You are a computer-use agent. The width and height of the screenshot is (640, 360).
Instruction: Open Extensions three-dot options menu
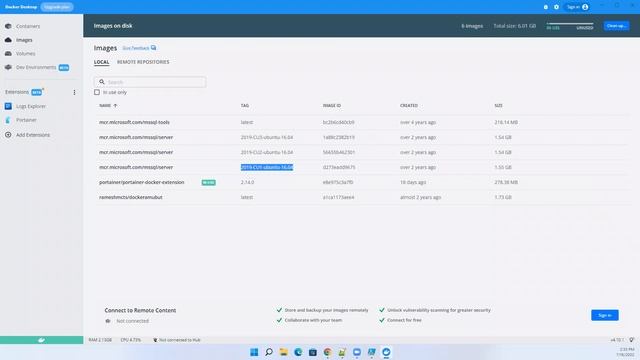[74, 92]
